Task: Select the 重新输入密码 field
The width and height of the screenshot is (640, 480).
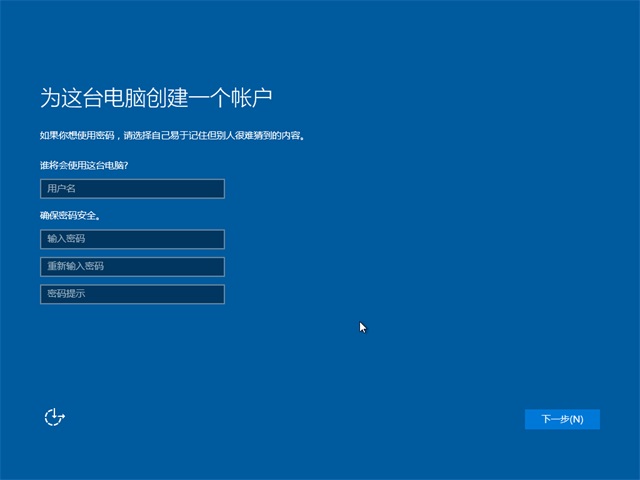Action: pos(132,267)
